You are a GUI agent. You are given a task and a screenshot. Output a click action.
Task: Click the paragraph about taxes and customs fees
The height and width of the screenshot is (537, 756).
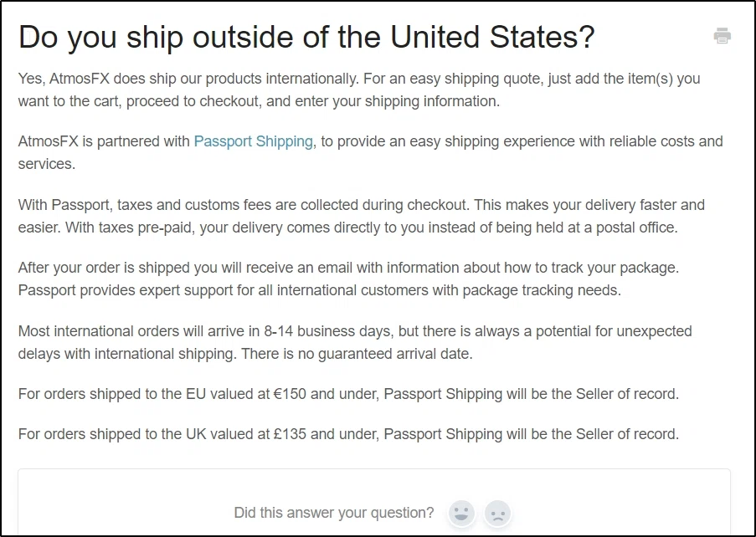[360, 216]
